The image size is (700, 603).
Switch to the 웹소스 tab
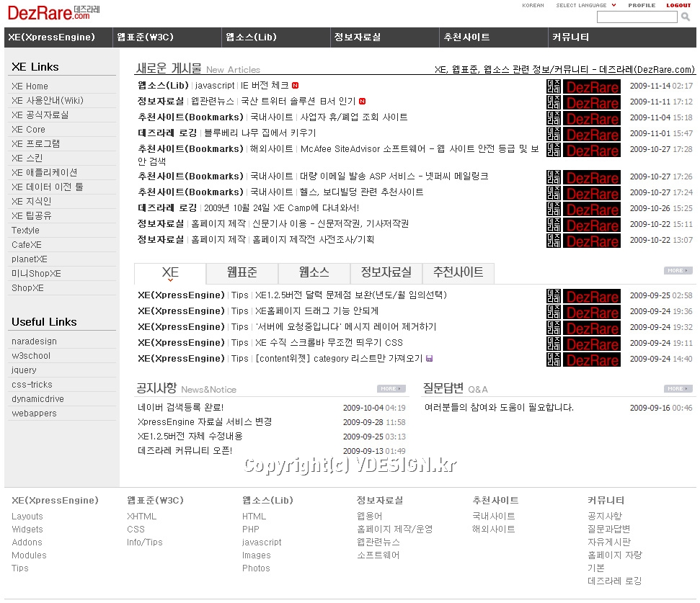(314, 273)
